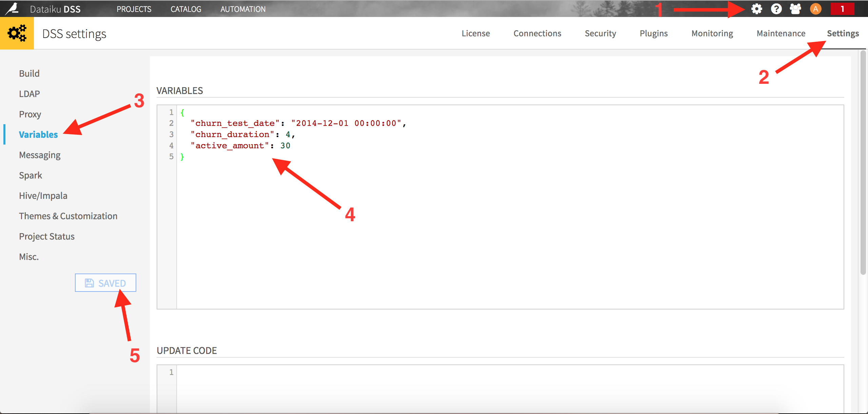Viewport: 868px width, 414px height.
Task: Open the red notification badge
Action: (x=843, y=9)
